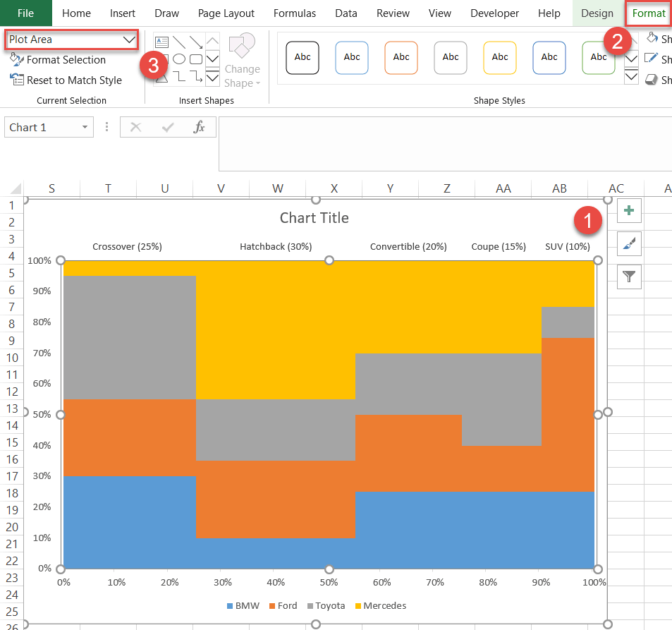Click the Hatchback (30%) data label
Screen dimensions: 672x630
[276, 247]
